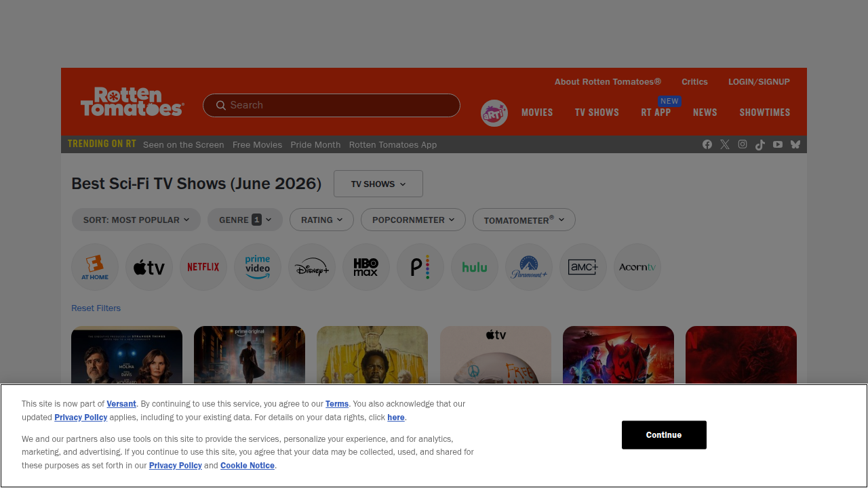
Task: Open the prime original show poster
Action: [250, 355]
